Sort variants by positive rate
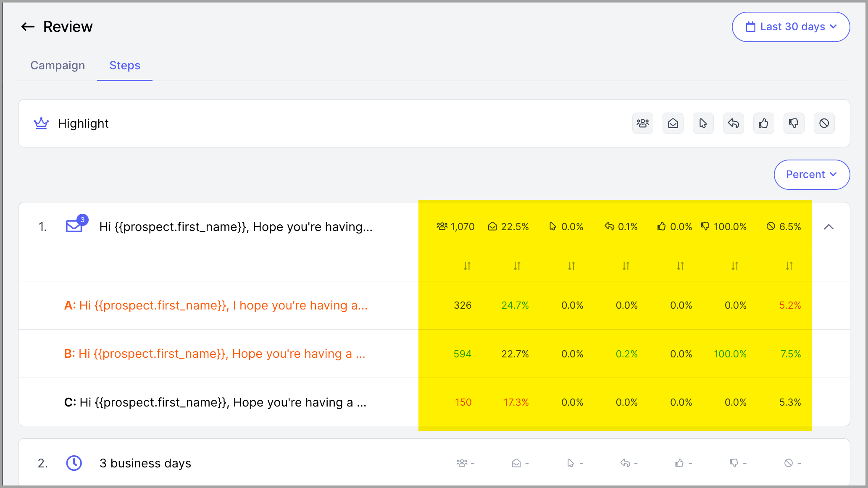Viewport: 868px width, 488px height. tap(680, 266)
